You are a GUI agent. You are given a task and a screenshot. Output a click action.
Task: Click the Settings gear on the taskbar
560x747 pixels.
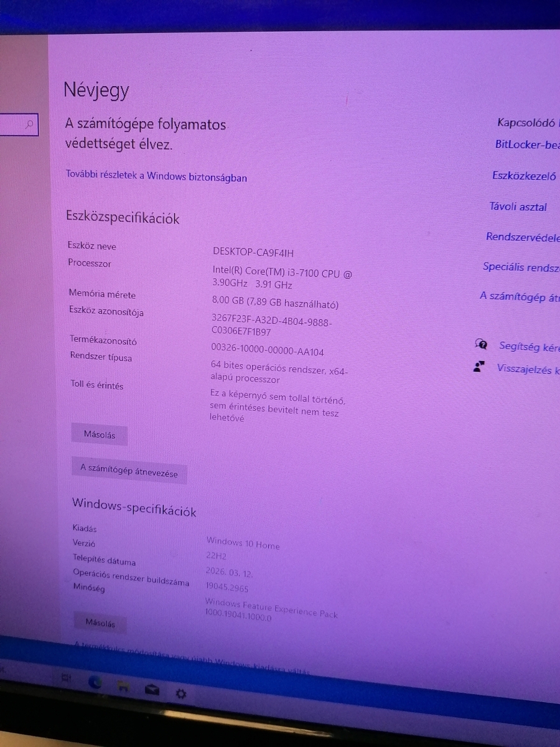coord(180,693)
